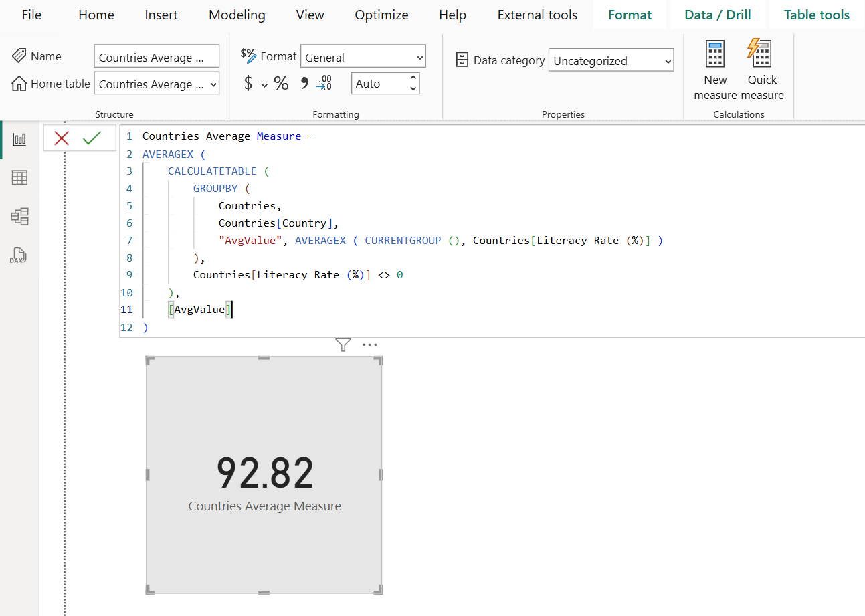Open the filter icon above the card visual
Image resolution: width=865 pixels, height=616 pixels.
pos(343,344)
